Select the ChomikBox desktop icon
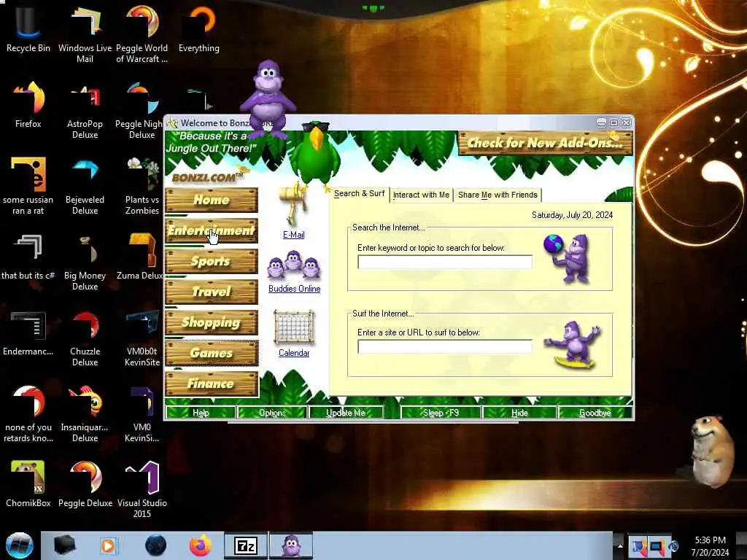The width and height of the screenshot is (747, 560). click(28, 484)
